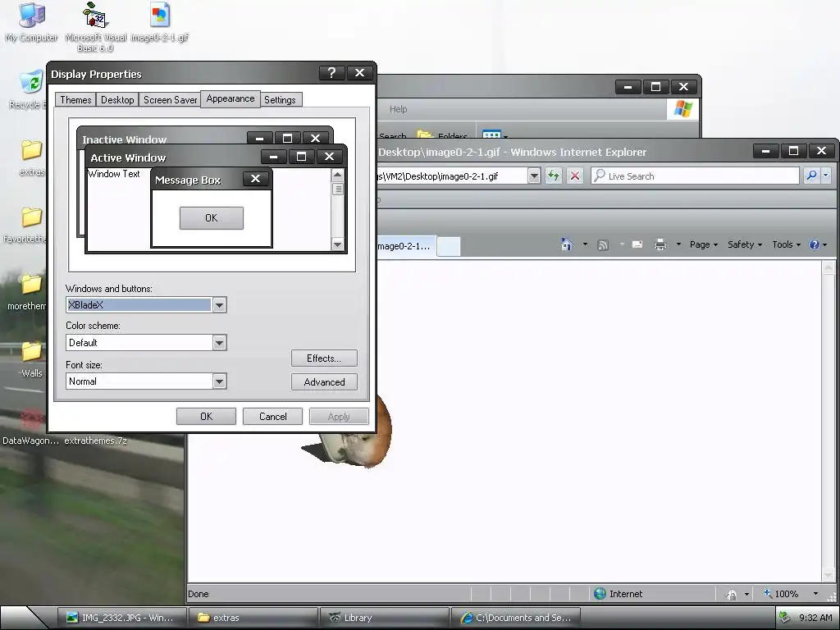Click the question mark help button in Display Properties
This screenshot has height=630, width=840.
point(331,73)
